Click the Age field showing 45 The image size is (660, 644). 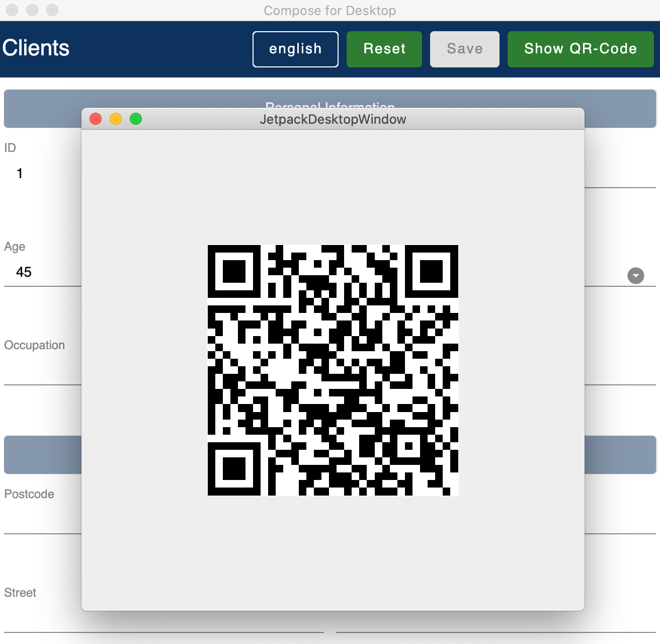click(43, 272)
